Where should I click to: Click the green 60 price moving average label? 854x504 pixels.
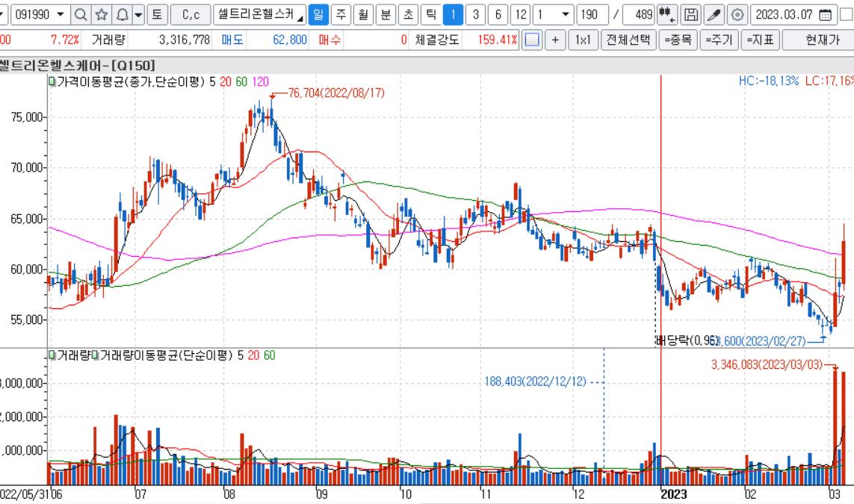[241, 81]
